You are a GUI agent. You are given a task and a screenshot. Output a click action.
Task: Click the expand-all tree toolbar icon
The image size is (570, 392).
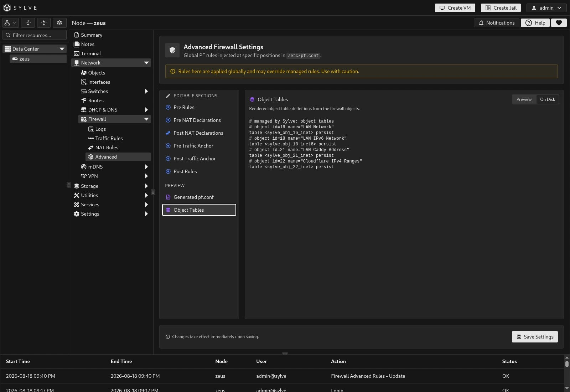coord(28,23)
